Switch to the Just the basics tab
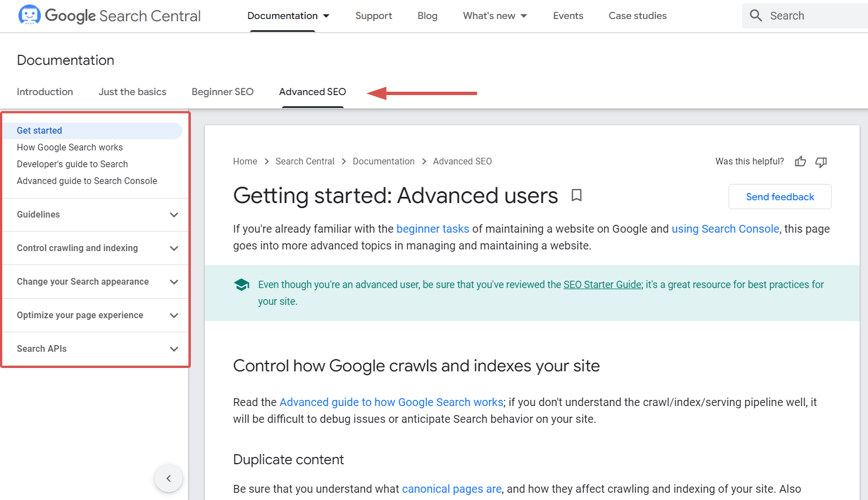 [132, 92]
